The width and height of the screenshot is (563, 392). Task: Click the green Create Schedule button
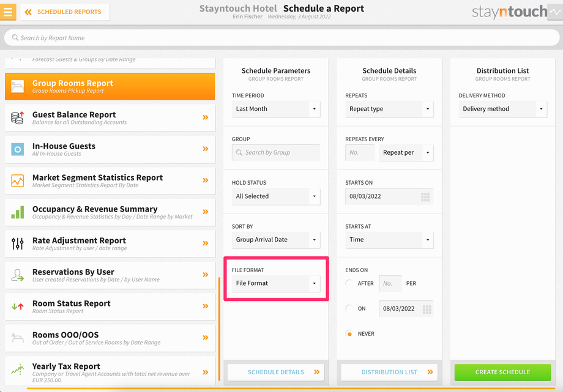(x=502, y=372)
